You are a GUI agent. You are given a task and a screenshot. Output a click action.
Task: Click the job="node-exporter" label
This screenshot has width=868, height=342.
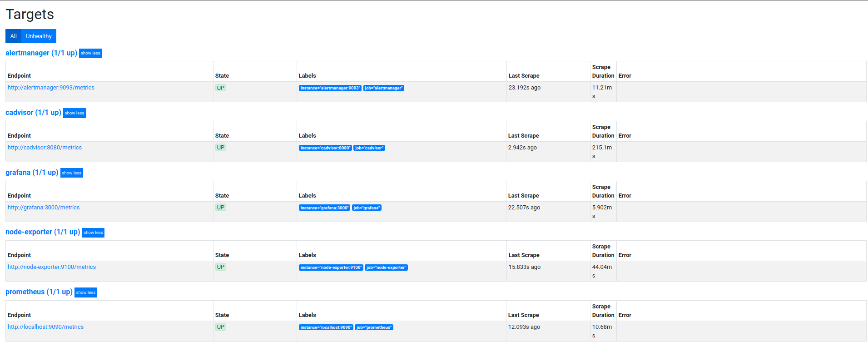pos(387,268)
